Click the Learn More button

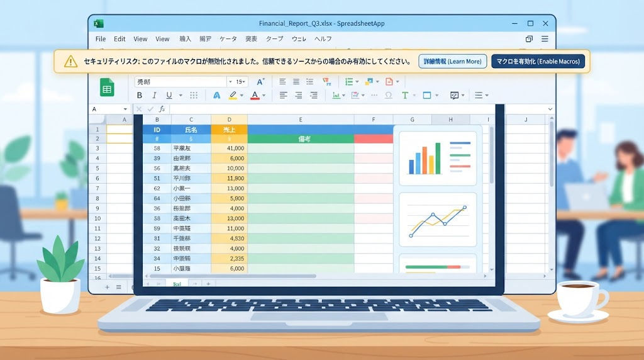pos(453,61)
